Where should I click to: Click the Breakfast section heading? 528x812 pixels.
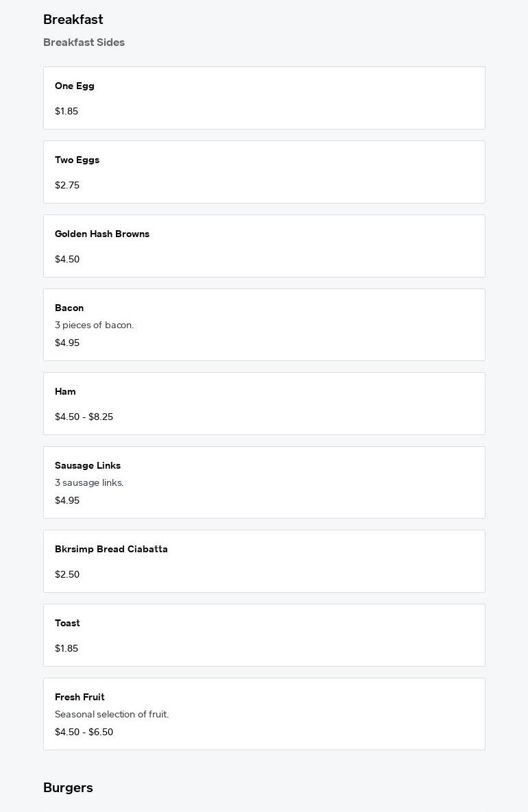(x=73, y=20)
